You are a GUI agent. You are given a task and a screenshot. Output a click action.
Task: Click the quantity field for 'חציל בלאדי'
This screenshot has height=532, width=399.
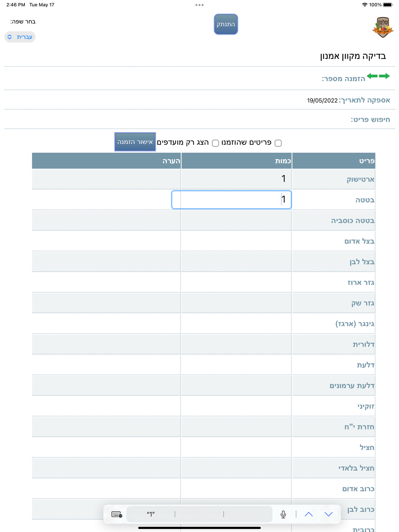pyautogui.click(x=236, y=468)
